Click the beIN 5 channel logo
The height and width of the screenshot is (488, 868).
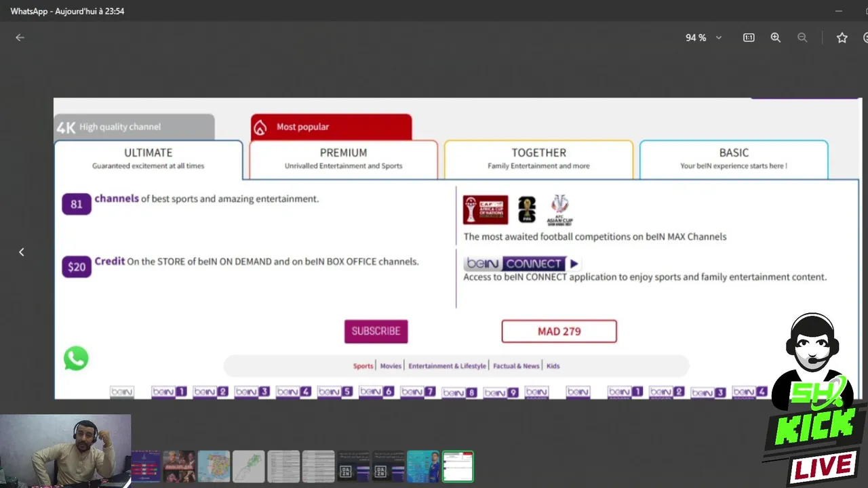tap(335, 392)
